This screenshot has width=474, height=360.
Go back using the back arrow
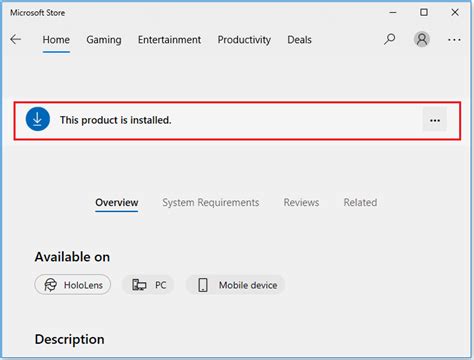click(15, 39)
